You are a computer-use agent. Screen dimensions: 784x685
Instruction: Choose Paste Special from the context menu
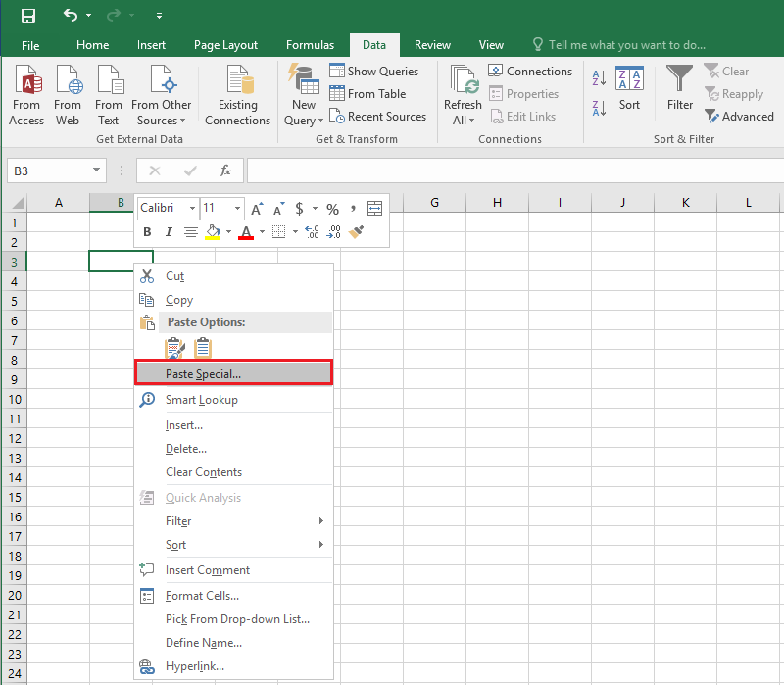206,372
